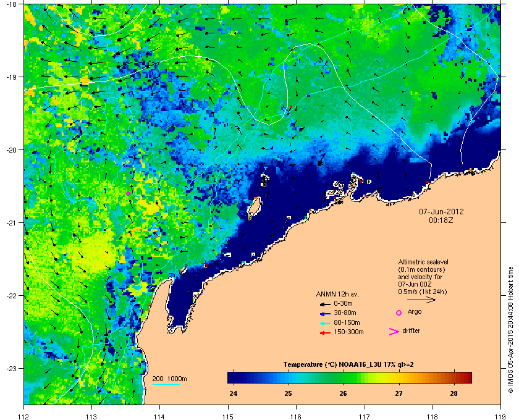
Task: Click the blue 30-80m arrow in legend
Action: click(x=325, y=314)
